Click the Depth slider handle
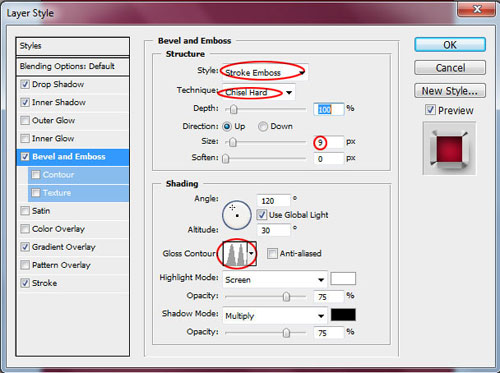 (234, 109)
